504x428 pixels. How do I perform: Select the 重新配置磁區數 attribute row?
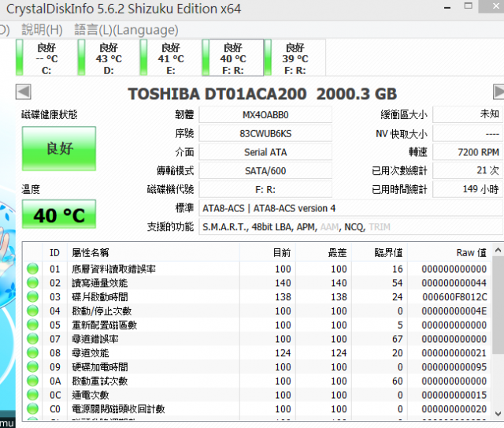(258, 325)
